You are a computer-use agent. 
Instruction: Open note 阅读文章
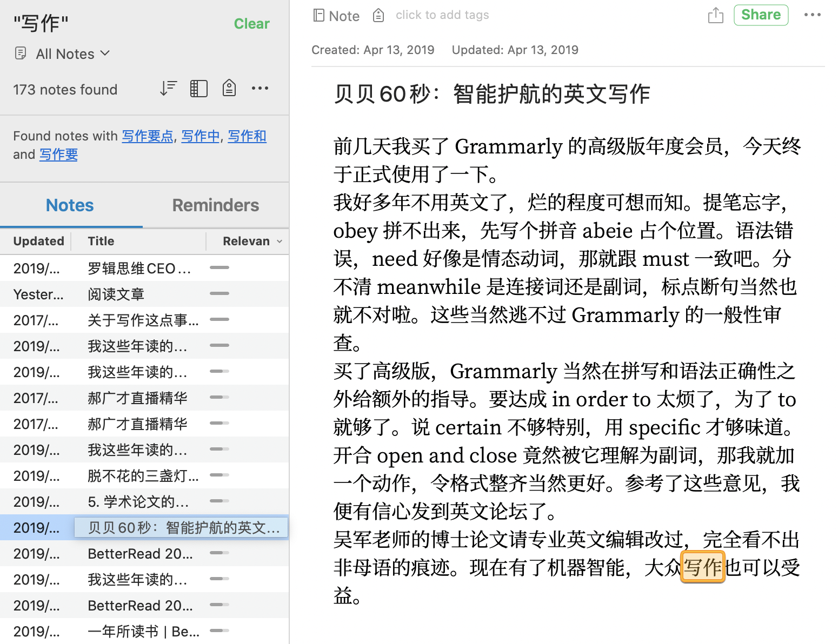pos(144,294)
